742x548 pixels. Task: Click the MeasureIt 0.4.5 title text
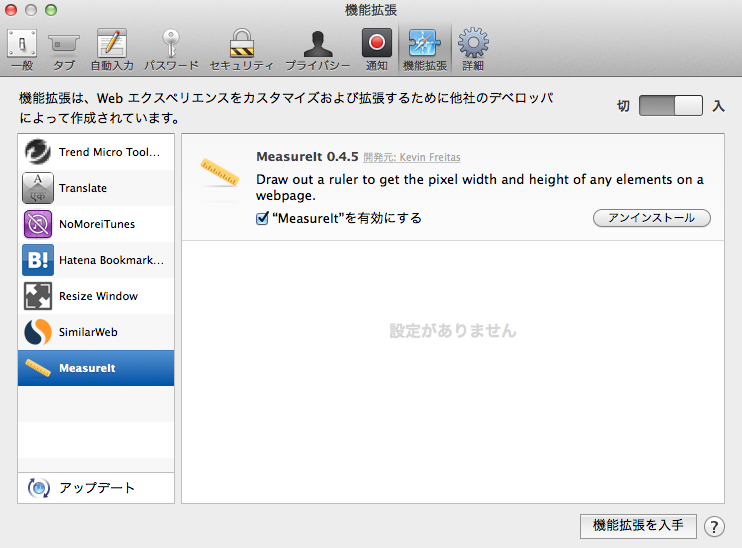click(x=307, y=157)
